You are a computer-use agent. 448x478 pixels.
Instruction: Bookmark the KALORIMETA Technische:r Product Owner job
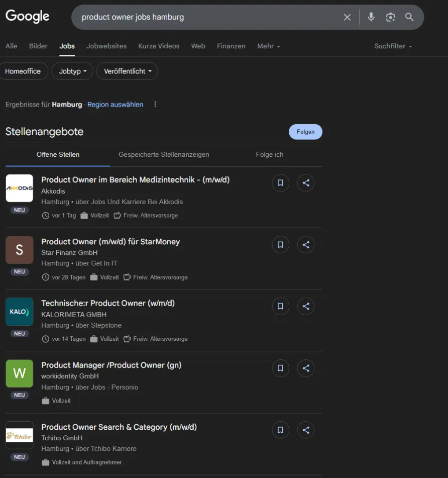[x=280, y=307]
